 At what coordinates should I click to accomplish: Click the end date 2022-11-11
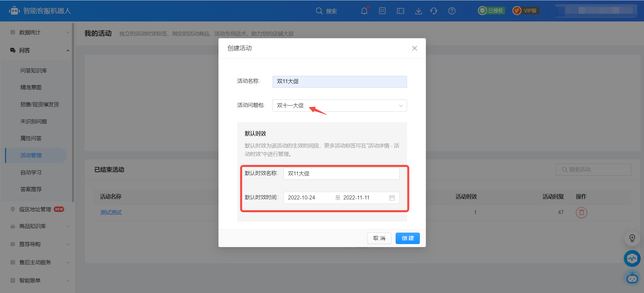[356, 198]
